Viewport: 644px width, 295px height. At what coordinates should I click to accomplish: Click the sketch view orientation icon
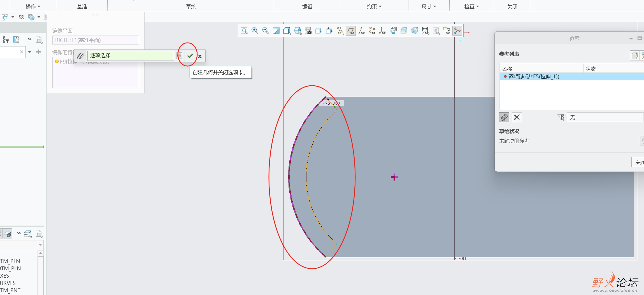point(319,31)
